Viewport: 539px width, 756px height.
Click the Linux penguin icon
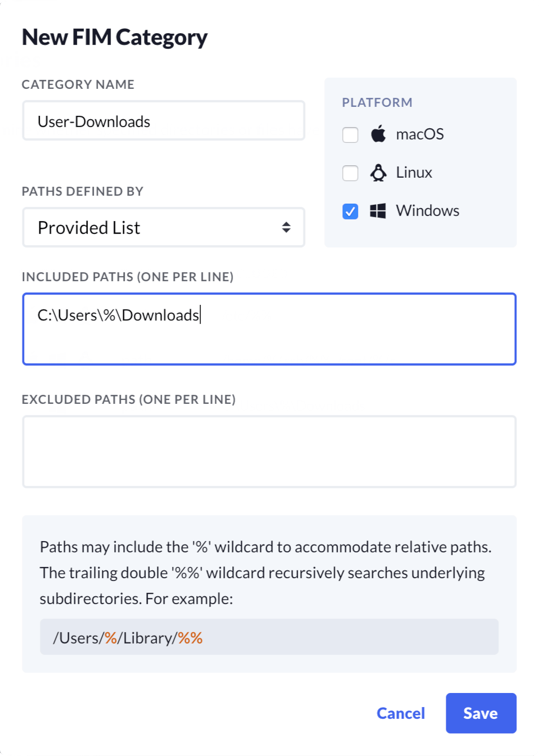coord(378,173)
